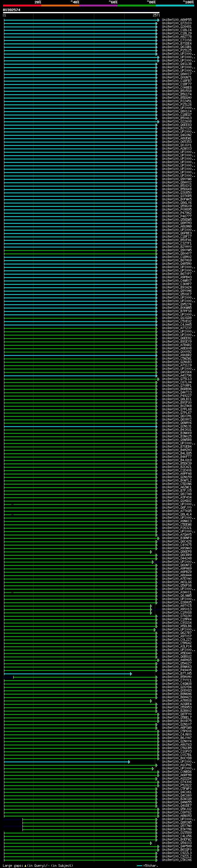197x868 pixels.
Task: Open hit UniRef100_Q0GN71
Action: [x=177, y=78]
